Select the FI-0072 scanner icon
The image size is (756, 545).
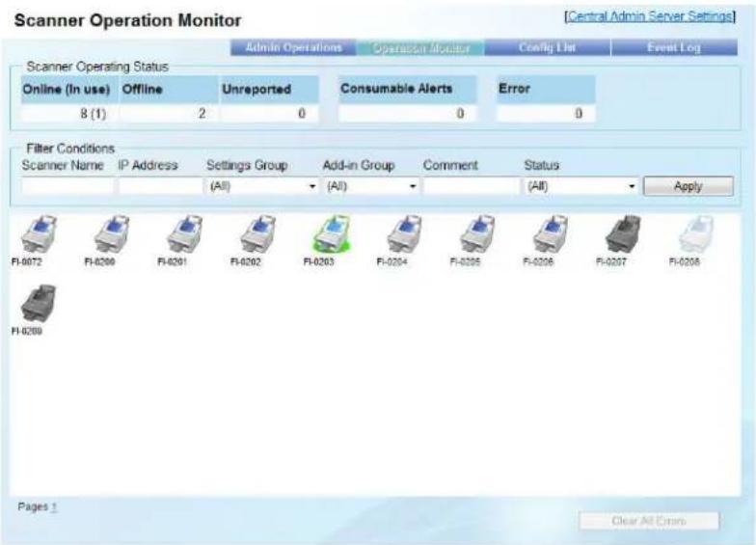(39, 233)
